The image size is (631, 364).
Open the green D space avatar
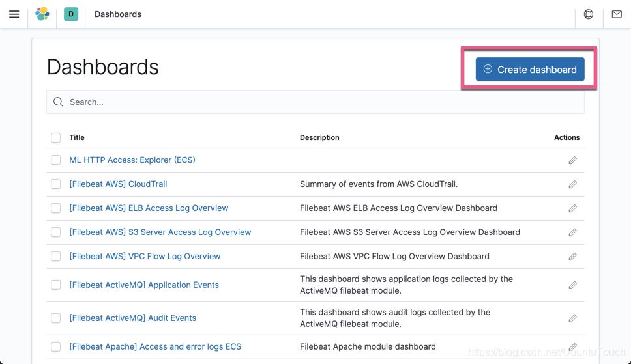pyautogui.click(x=71, y=14)
